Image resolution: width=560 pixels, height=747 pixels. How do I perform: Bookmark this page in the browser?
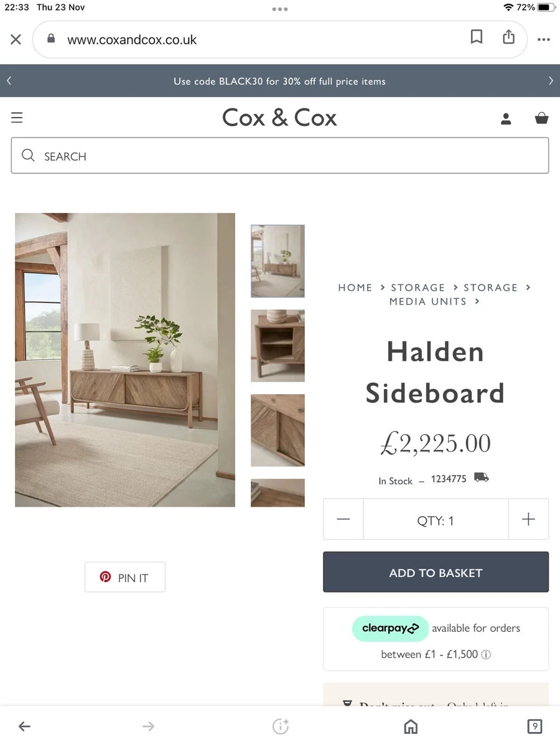pyautogui.click(x=477, y=37)
